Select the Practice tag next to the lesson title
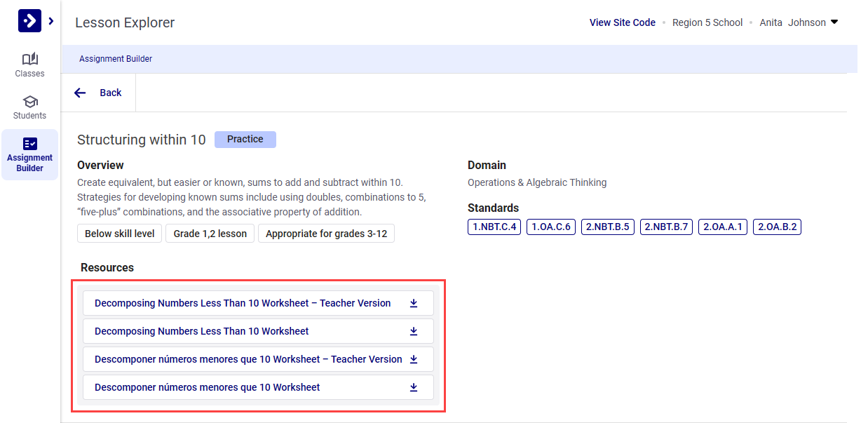The width and height of the screenshot is (868, 423). 245,139
